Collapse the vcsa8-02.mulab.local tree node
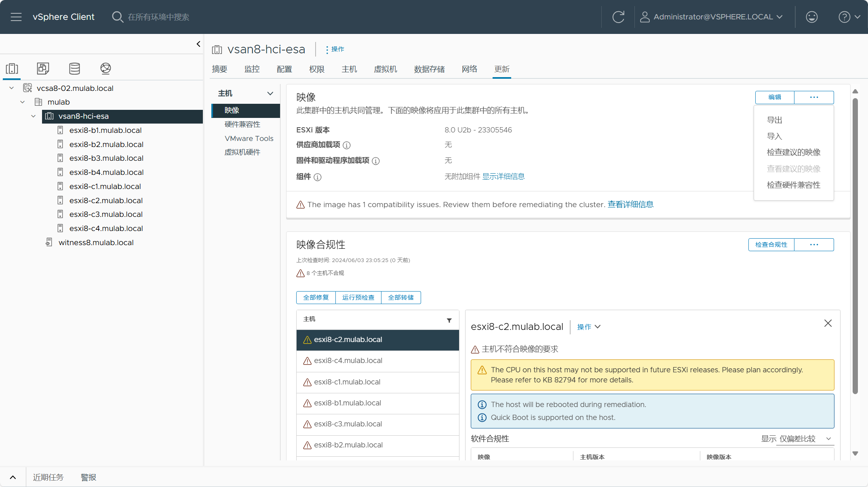The height and width of the screenshot is (487, 868). pyautogui.click(x=12, y=88)
